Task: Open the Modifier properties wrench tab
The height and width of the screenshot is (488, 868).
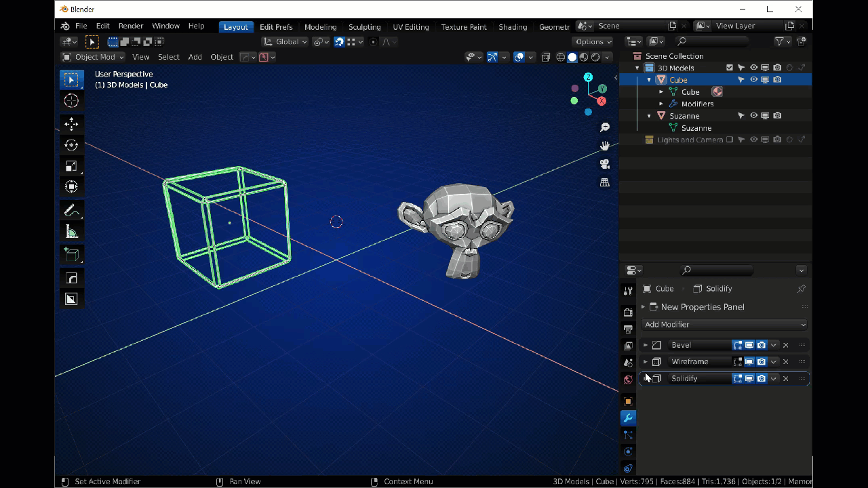Action: (x=628, y=418)
